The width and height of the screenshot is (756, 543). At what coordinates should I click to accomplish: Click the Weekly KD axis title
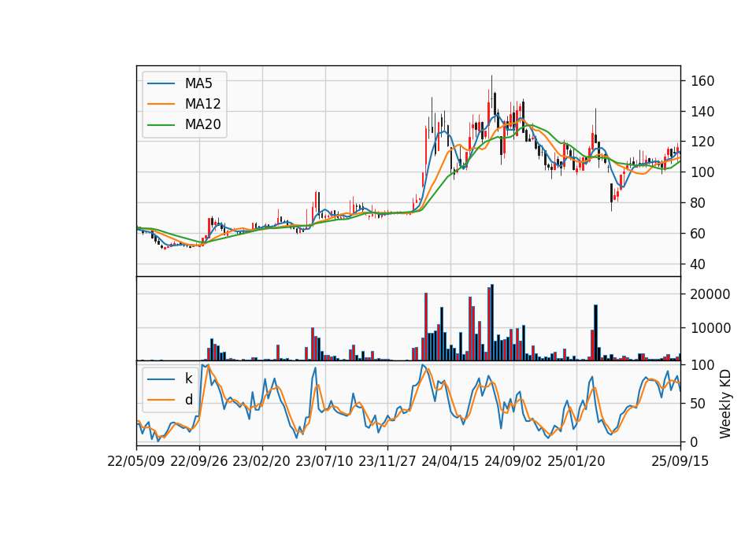[725, 404]
